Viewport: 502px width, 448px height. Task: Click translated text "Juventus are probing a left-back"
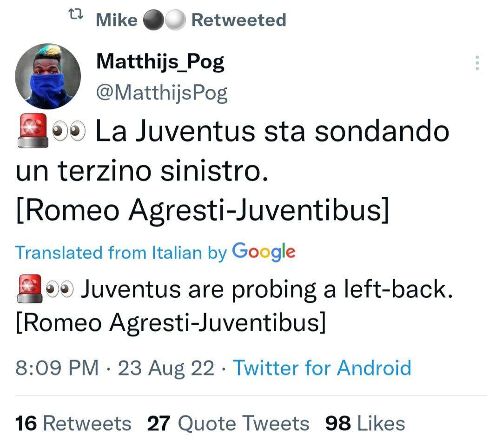[266, 289]
